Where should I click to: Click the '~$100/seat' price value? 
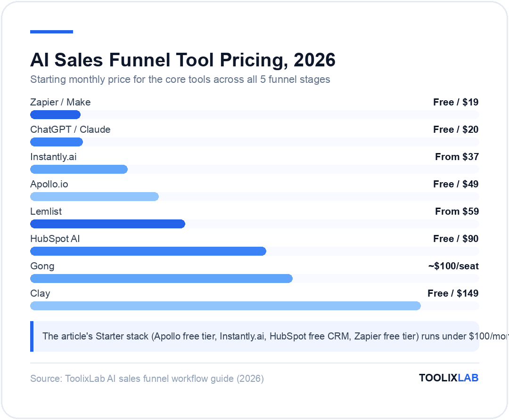[453, 267]
